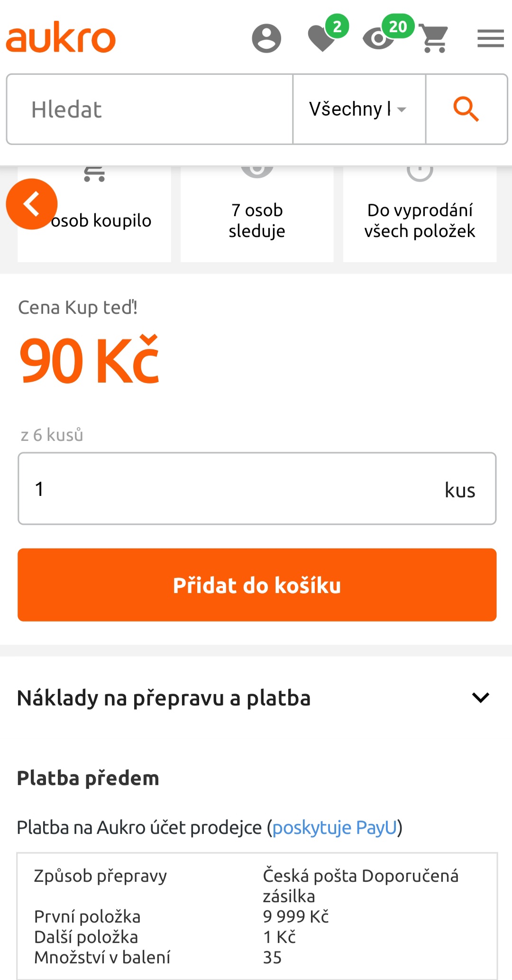Collapse Náklady na přepravu a platba chevron
Image resolution: width=512 pixels, height=980 pixels.
pos(480,697)
